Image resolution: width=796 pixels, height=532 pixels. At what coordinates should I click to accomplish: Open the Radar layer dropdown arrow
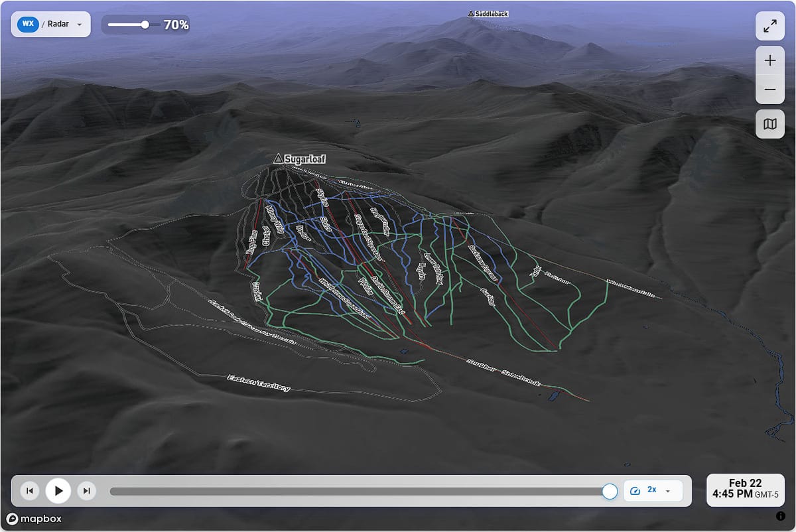pyautogui.click(x=80, y=25)
